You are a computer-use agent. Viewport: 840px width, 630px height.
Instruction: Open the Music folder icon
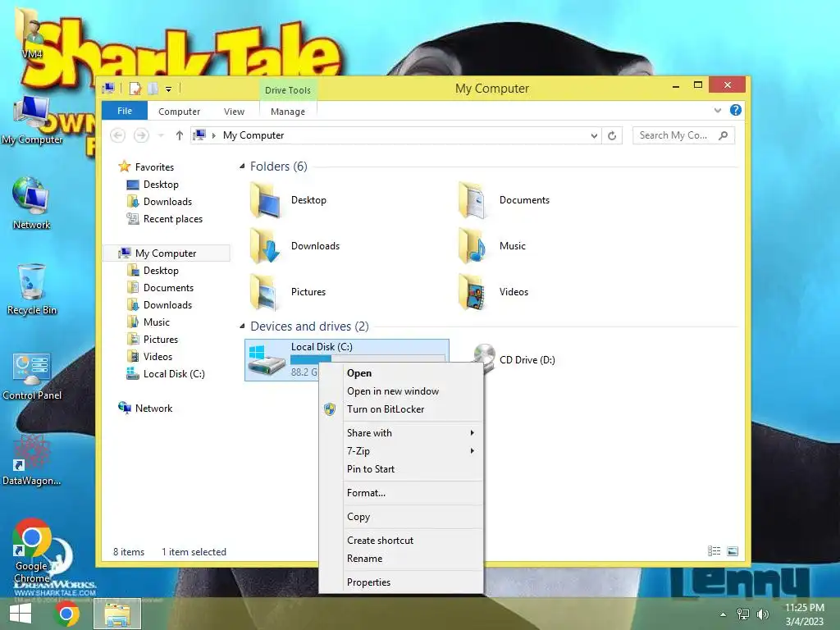click(473, 246)
